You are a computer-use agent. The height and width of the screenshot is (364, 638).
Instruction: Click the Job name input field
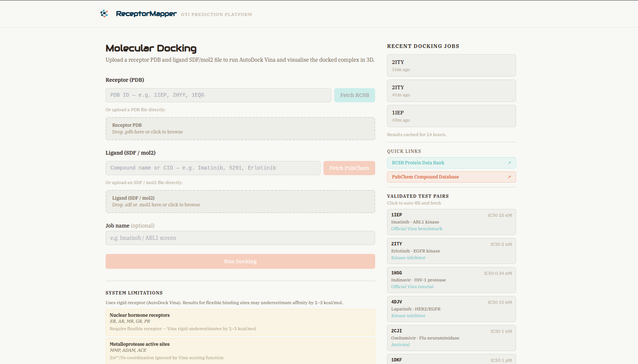point(240,238)
